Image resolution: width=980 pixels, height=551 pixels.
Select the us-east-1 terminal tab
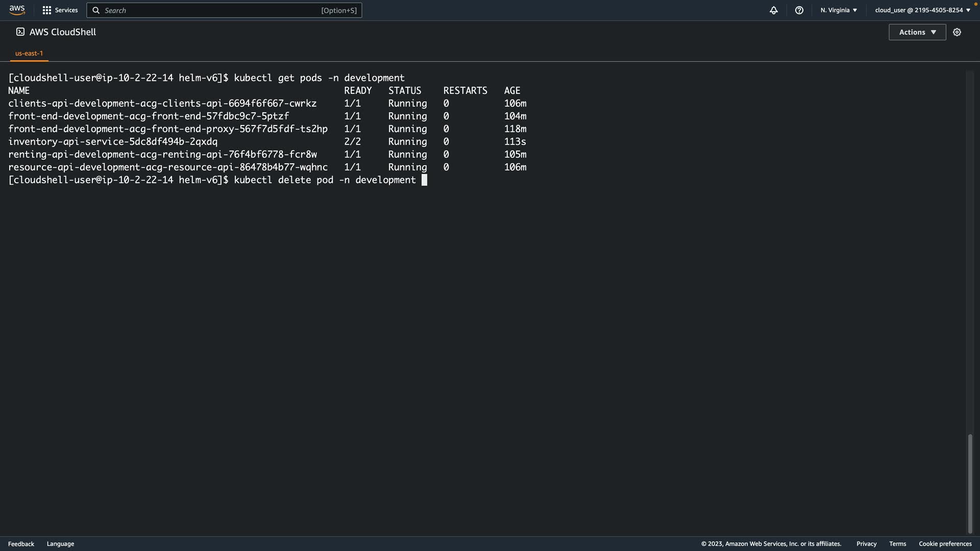tap(29, 53)
